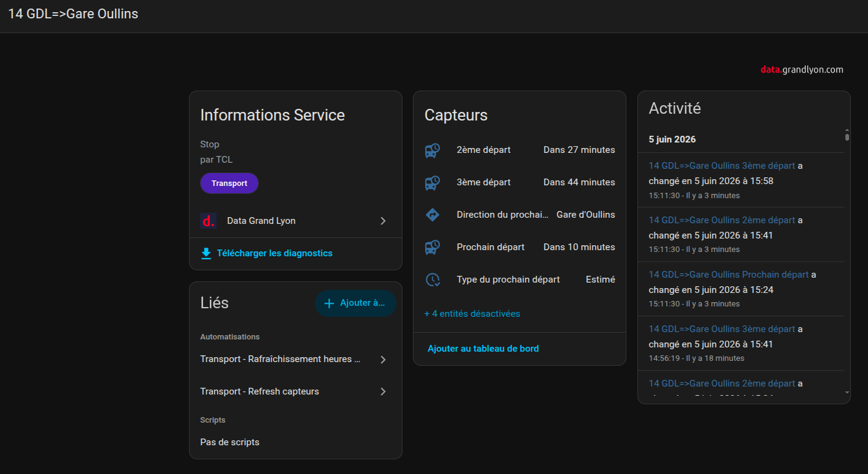868x474 pixels.
Task: Click the bus clock icon for 3ème départ
Action: point(432,182)
